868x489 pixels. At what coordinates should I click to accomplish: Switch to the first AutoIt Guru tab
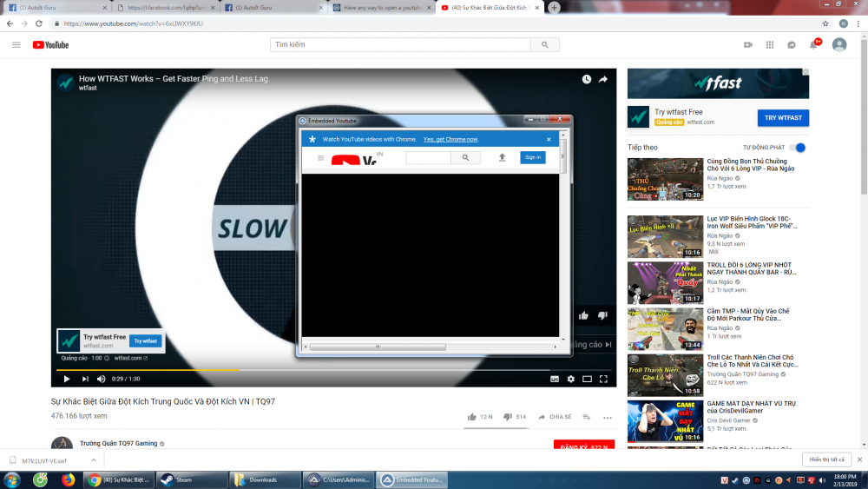(x=56, y=8)
